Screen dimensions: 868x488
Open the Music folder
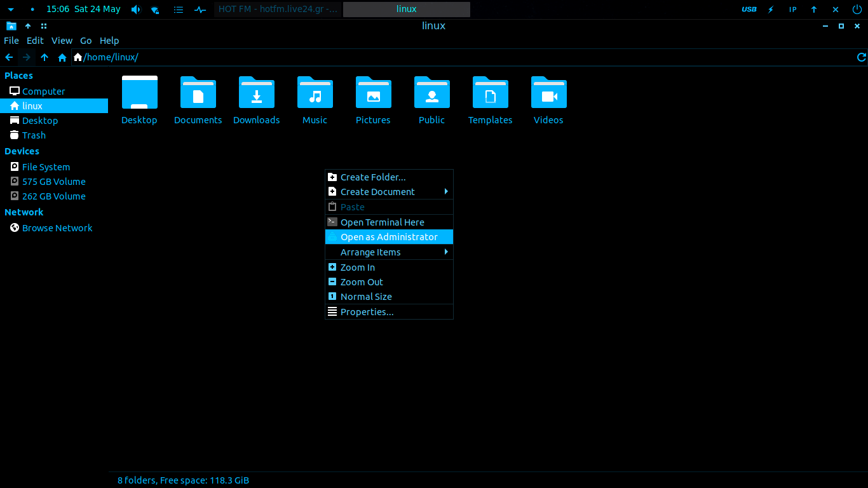pyautogui.click(x=315, y=98)
